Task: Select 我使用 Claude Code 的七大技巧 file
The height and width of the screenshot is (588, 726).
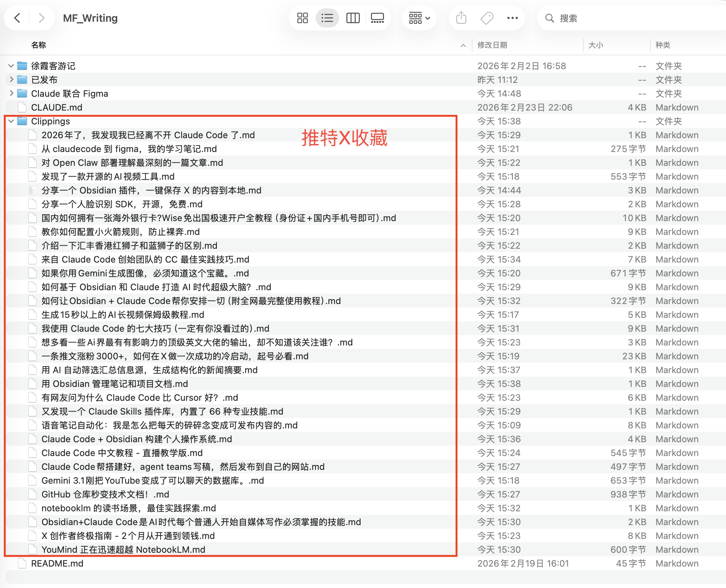Action: point(155,328)
